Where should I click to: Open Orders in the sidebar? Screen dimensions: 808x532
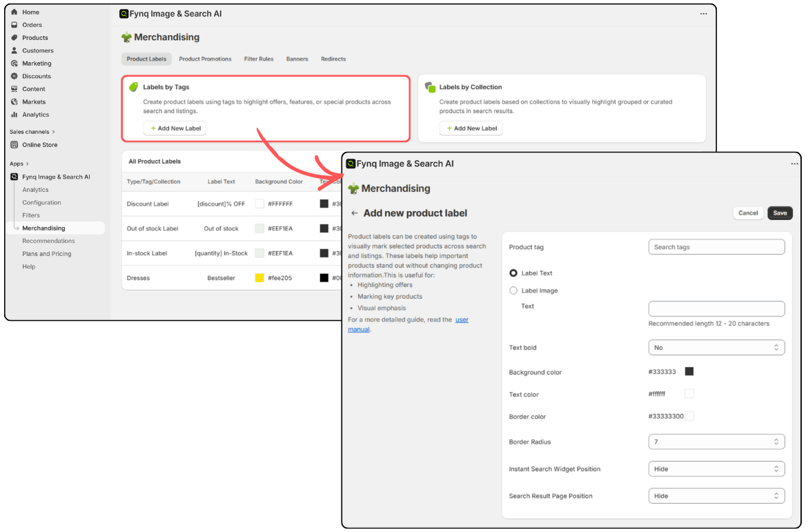(32, 25)
